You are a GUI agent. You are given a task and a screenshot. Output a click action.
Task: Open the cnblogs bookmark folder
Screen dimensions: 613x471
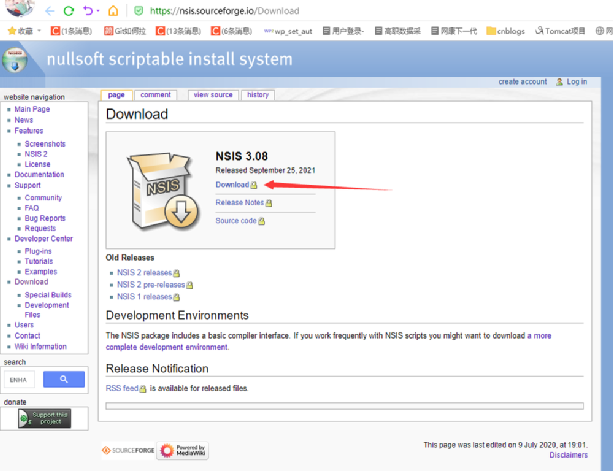[x=505, y=31]
